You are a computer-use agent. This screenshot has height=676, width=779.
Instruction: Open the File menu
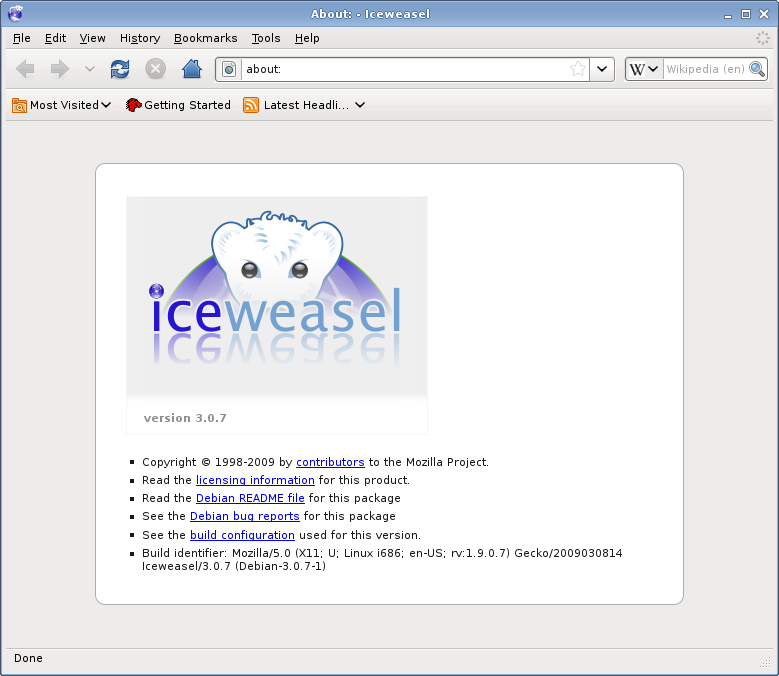(21, 38)
